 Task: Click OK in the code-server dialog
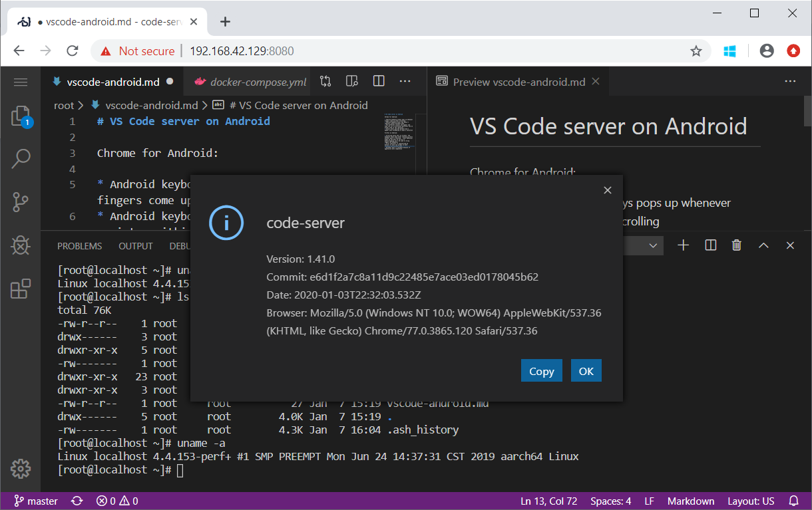pos(586,371)
